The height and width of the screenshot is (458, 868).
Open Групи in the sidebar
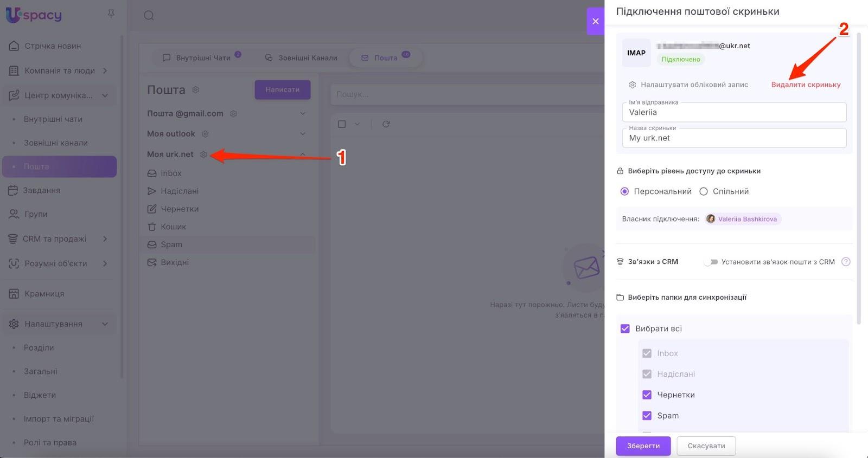click(36, 214)
